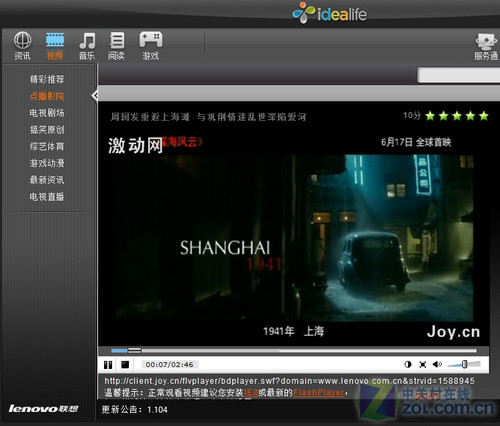Select 点播影院 in the sidebar

(x=47, y=96)
